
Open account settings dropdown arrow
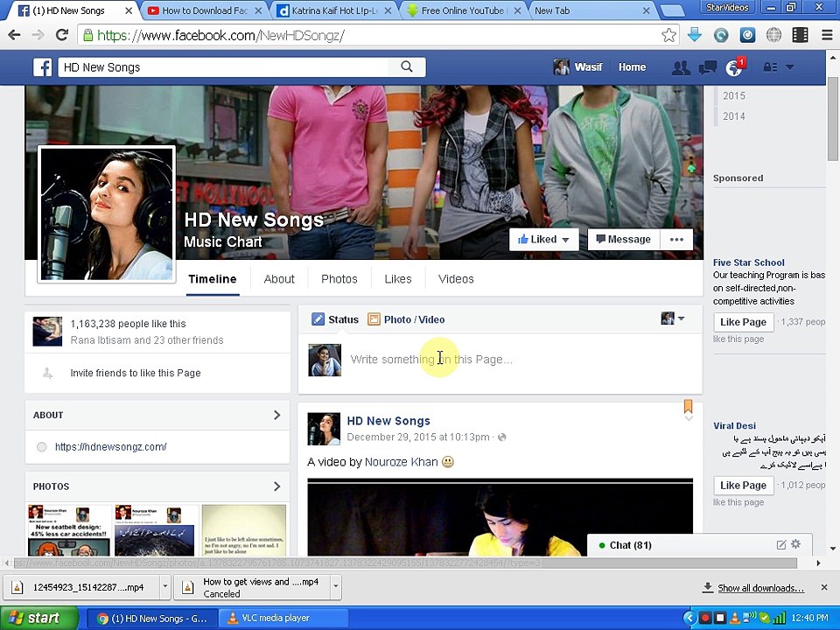[790, 67]
